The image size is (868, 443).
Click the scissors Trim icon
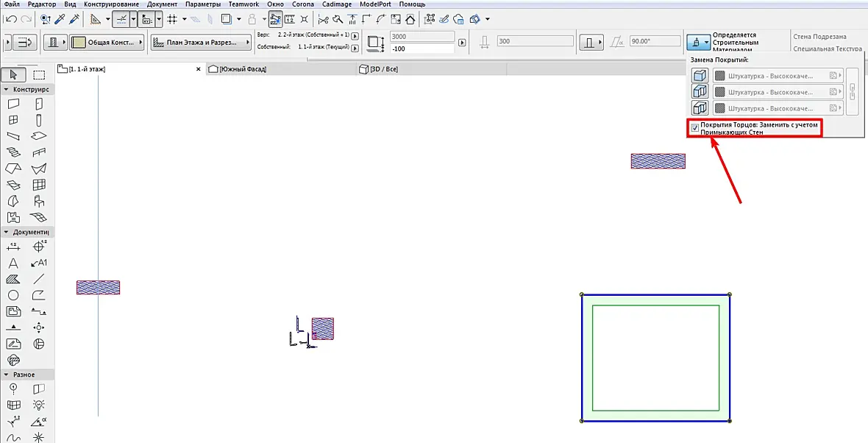click(x=323, y=19)
